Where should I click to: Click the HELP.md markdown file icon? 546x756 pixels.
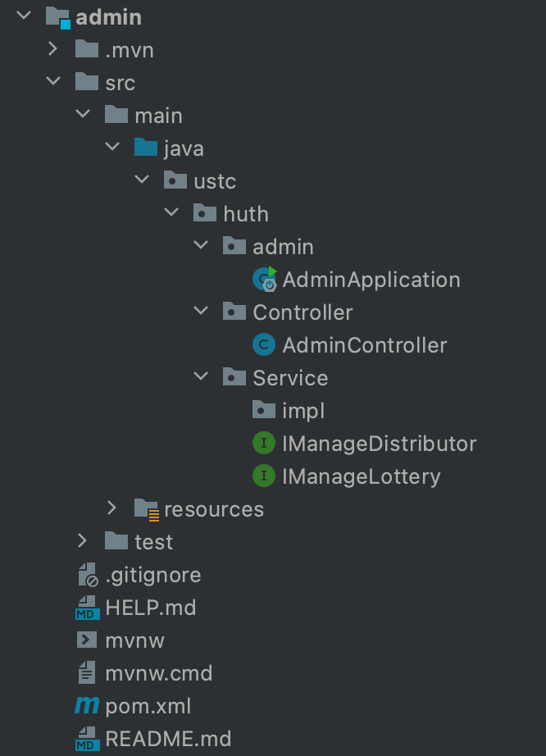point(87,608)
